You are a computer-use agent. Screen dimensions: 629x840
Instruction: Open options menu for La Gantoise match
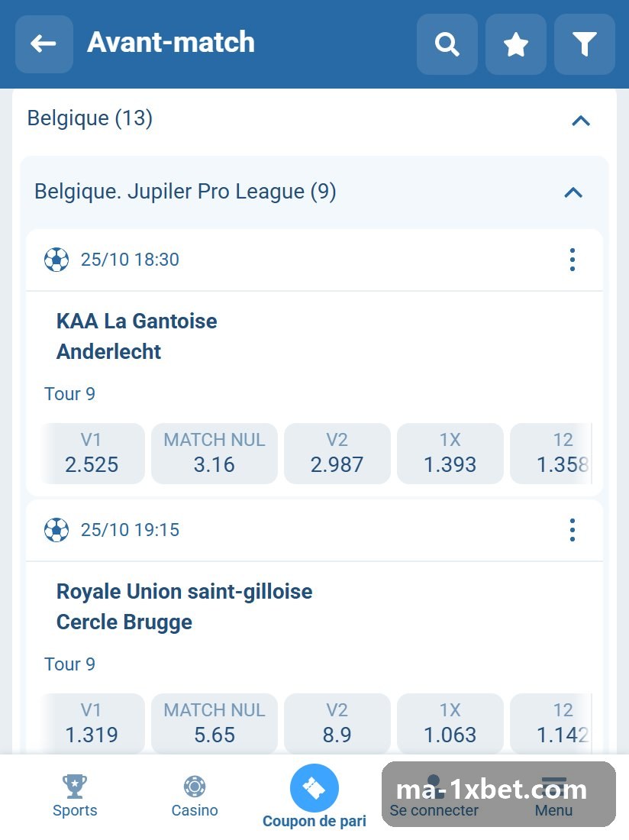tap(573, 260)
